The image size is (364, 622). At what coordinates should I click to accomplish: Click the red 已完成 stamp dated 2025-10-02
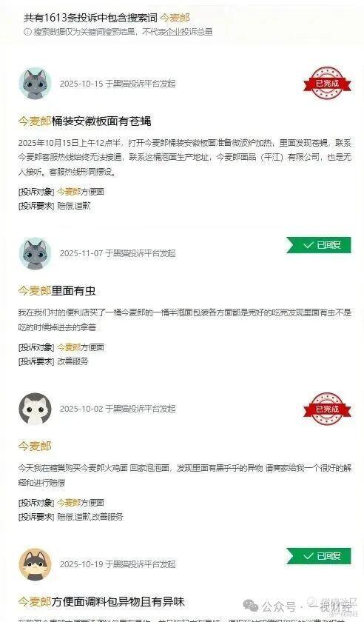(x=327, y=409)
